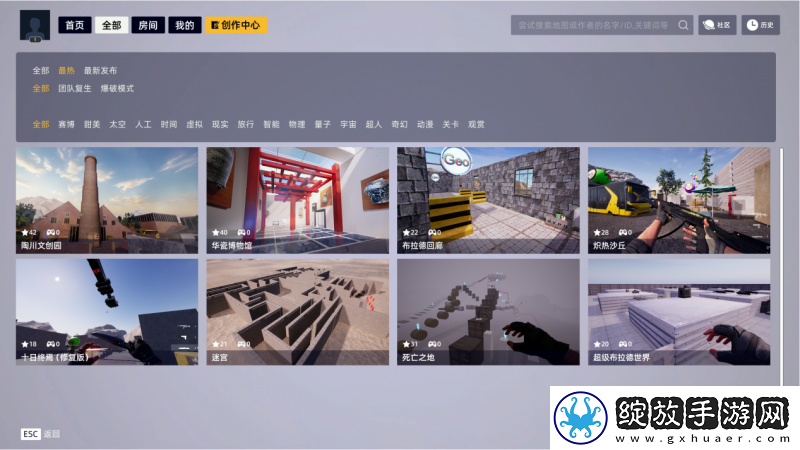The image size is (800, 450).
Task: Sort maps by 最热
Action: point(66,70)
